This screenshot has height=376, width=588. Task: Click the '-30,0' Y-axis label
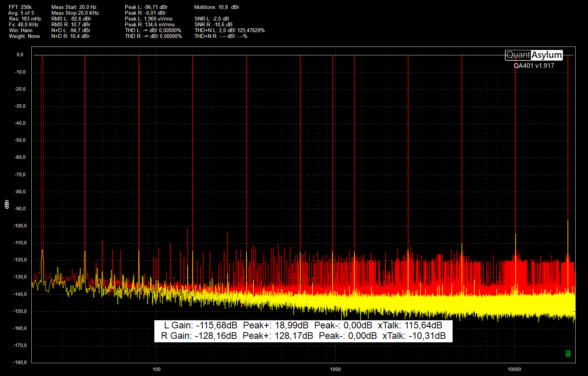[x=20, y=106]
